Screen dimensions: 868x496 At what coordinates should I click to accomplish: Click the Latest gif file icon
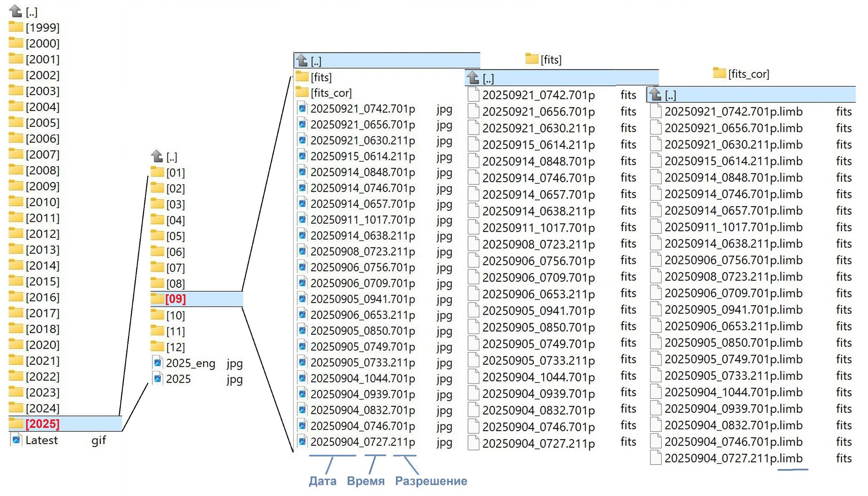click(16, 440)
